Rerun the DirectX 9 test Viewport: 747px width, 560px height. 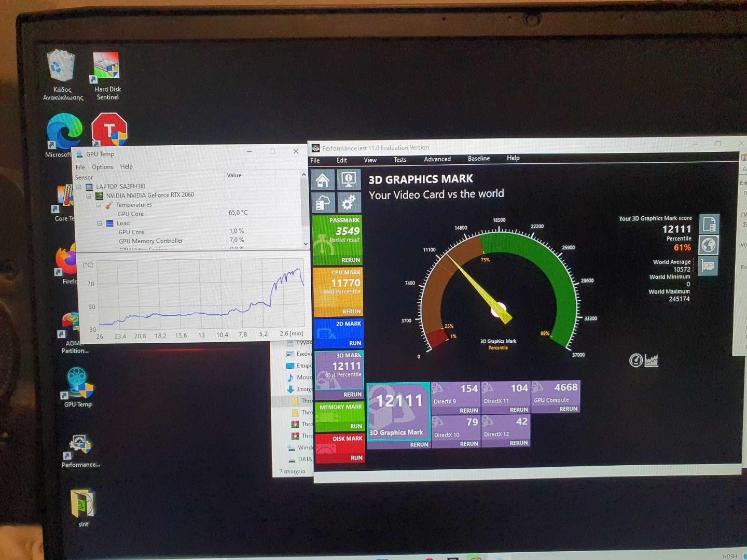coord(469,411)
